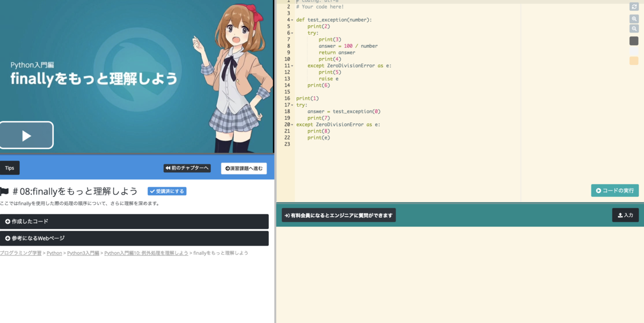Play the finally lesson video
Image resolution: width=644 pixels, height=323 pixels.
click(x=26, y=135)
